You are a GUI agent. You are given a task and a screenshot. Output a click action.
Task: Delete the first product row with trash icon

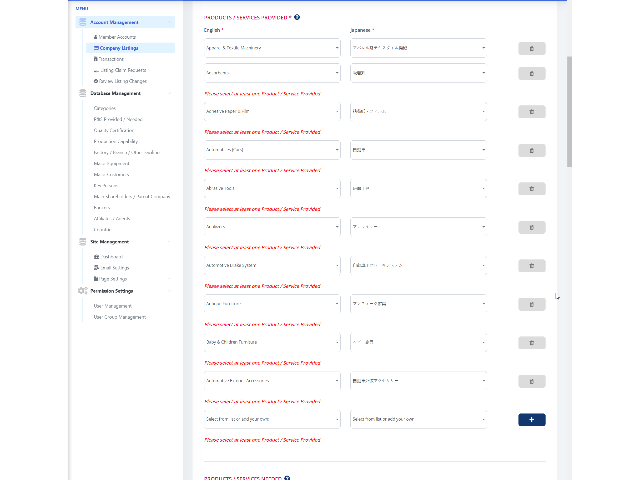pyautogui.click(x=531, y=48)
